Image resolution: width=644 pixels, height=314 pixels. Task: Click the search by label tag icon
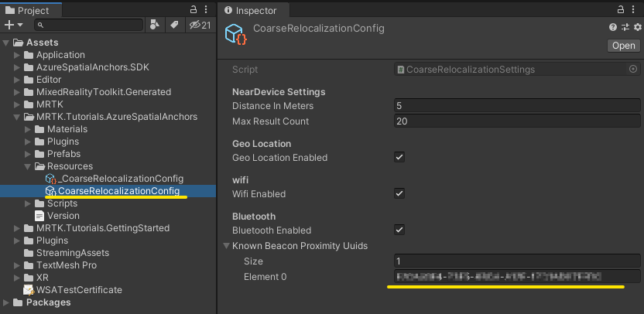pos(175,26)
